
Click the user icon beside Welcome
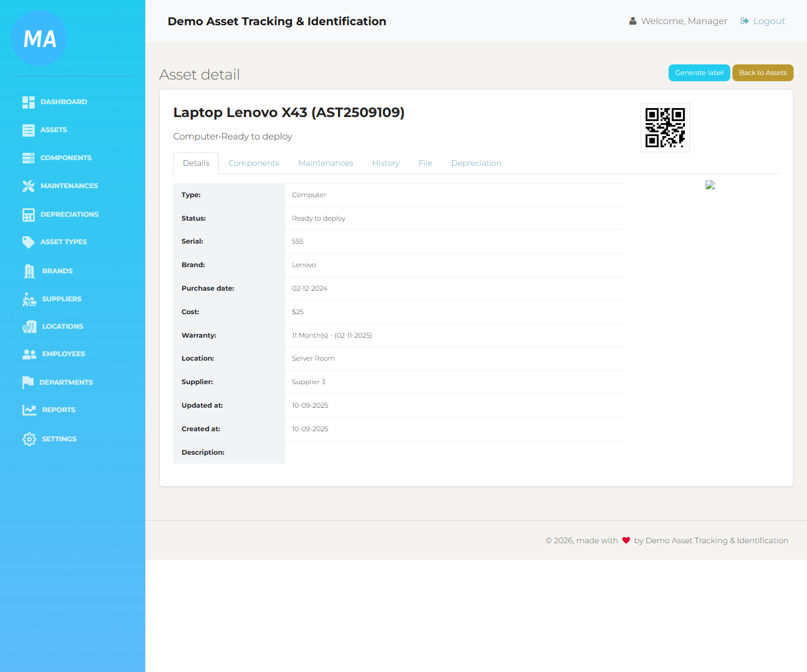coord(633,21)
